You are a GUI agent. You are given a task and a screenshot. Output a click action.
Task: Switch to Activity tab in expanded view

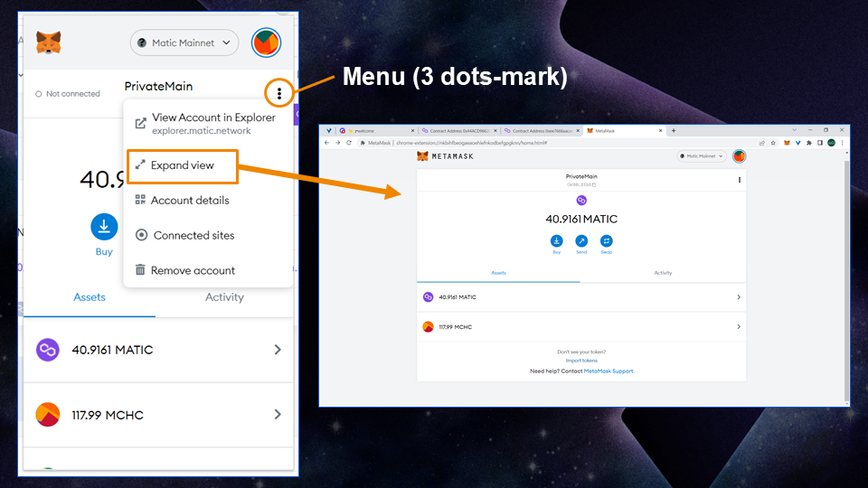[663, 273]
